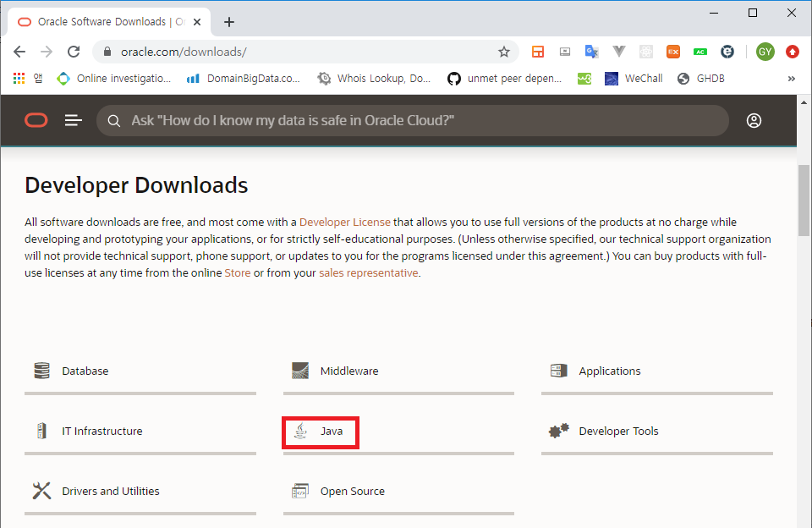The width and height of the screenshot is (812, 528).
Task: Click the round face extension icon
Action: pyautogui.click(x=727, y=52)
